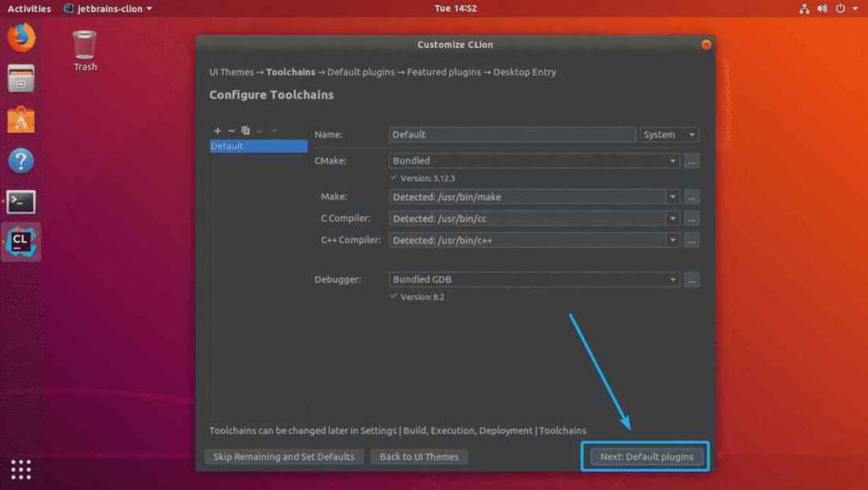
Task: Go Back to UI Themes
Action: (419, 457)
